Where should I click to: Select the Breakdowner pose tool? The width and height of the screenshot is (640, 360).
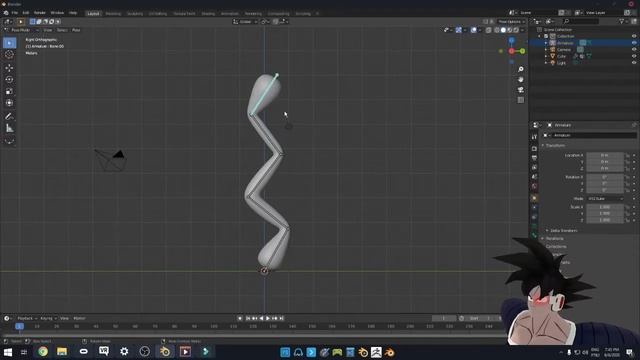click(9, 141)
